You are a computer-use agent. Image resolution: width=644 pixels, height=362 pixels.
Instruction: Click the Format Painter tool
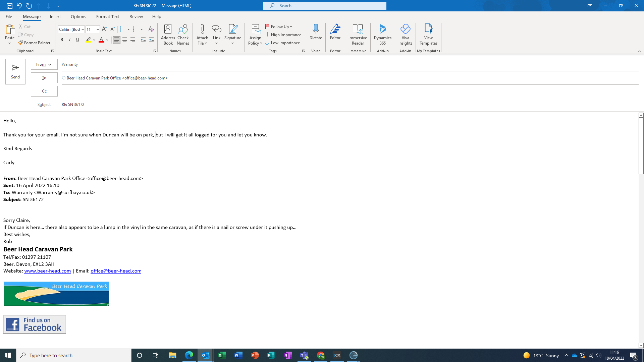[34, 43]
